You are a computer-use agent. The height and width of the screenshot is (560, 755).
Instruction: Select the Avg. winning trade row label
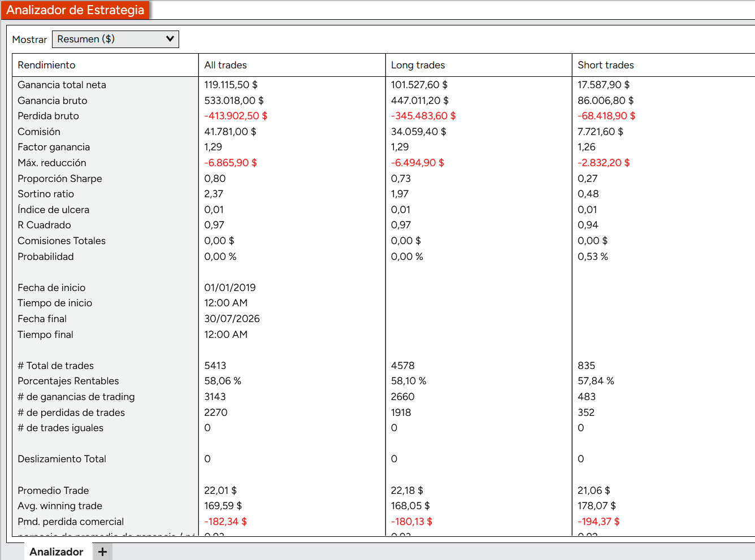pyautogui.click(x=59, y=506)
